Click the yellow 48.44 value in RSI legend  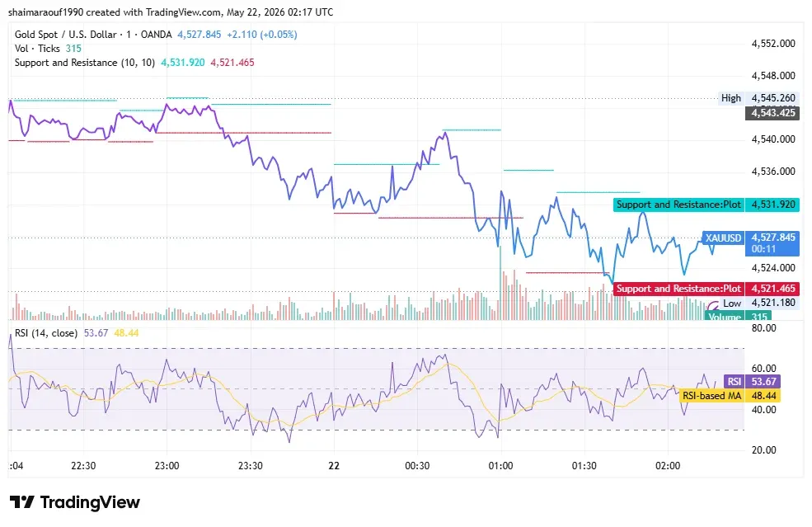tap(126, 333)
